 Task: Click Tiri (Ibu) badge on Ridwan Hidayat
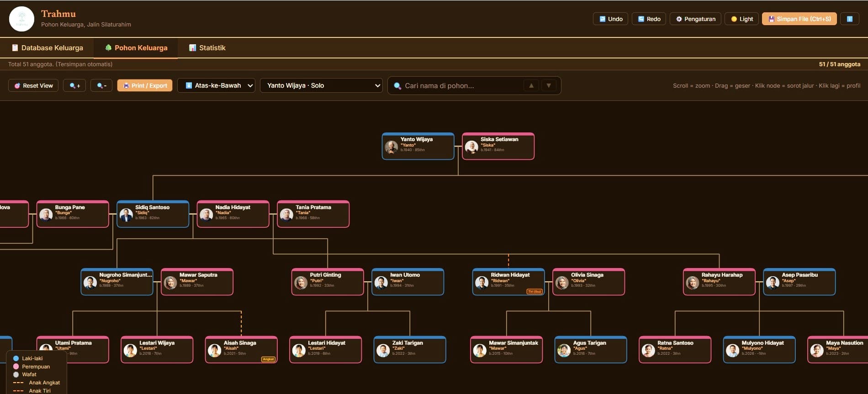(x=535, y=291)
